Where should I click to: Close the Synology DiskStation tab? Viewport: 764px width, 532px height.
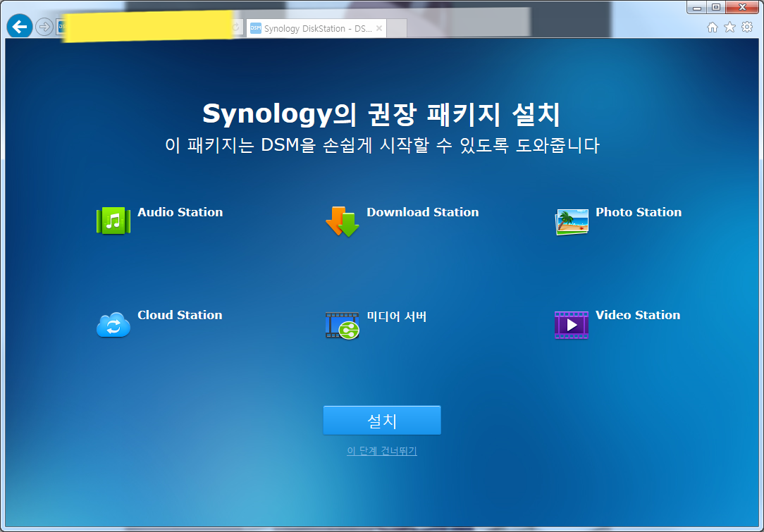(378, 27)
